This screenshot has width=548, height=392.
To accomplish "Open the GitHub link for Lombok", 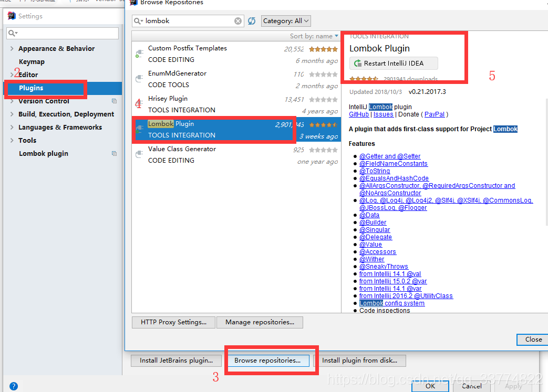I will point(358,114).
